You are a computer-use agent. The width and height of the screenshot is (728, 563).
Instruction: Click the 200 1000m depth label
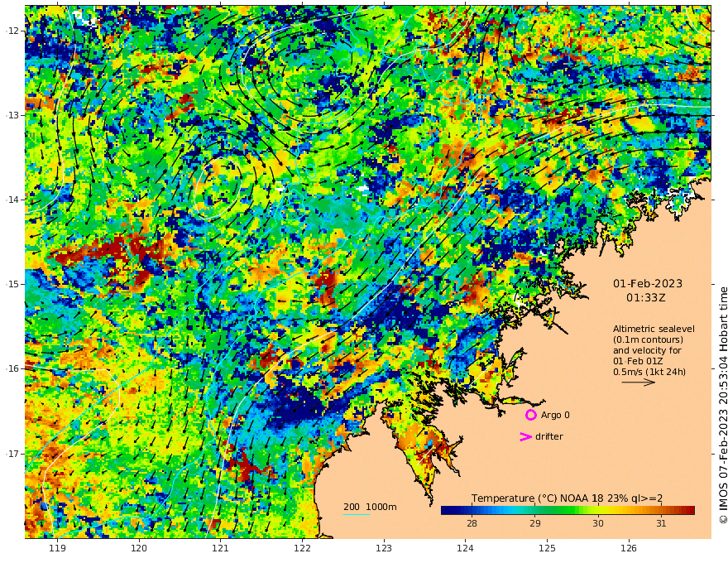click(x=370, y=507)
